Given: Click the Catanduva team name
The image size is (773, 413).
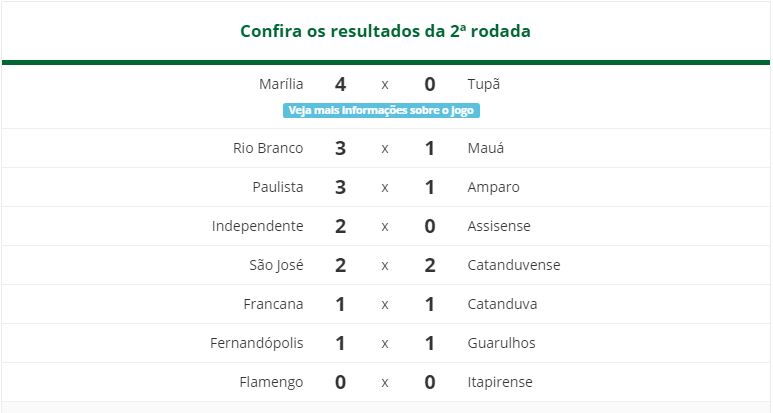Looking at the screenshot, I should 502,304.
